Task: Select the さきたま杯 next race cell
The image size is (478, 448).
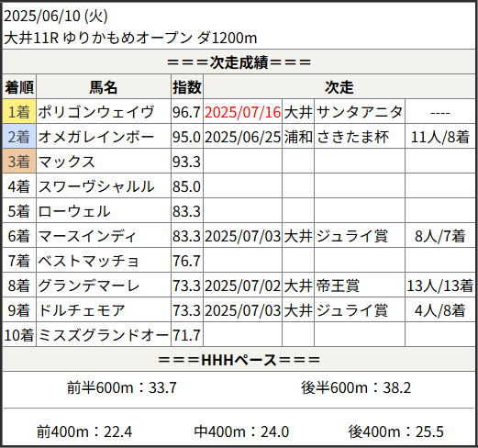Action: pos(360,137)
